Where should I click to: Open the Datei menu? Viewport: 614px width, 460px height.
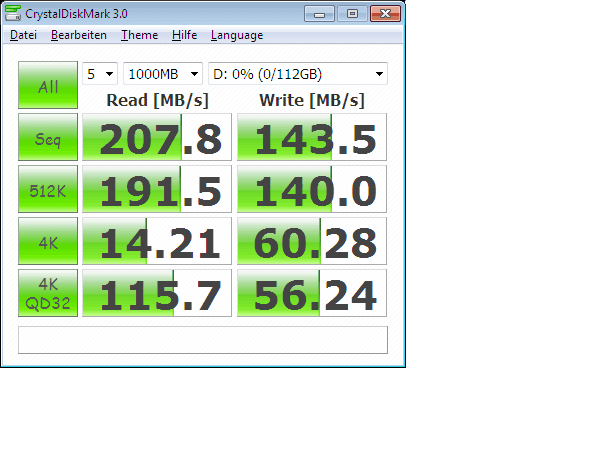23,35
